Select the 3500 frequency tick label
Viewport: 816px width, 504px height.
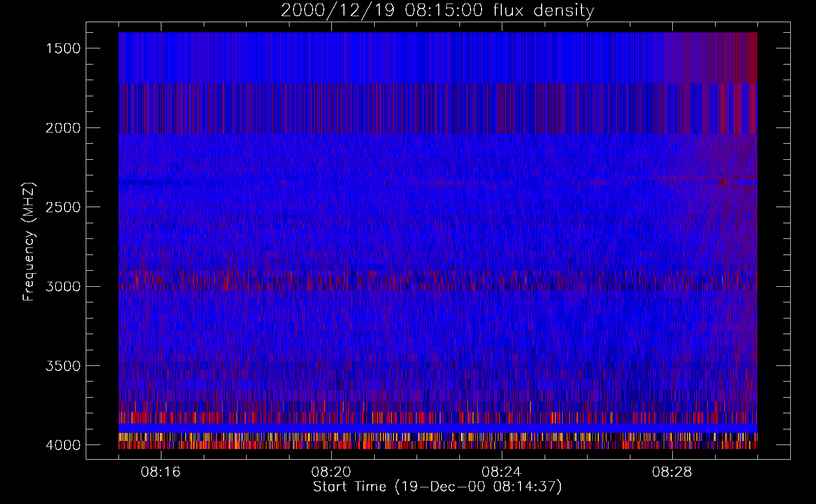(x=63, y=366)
